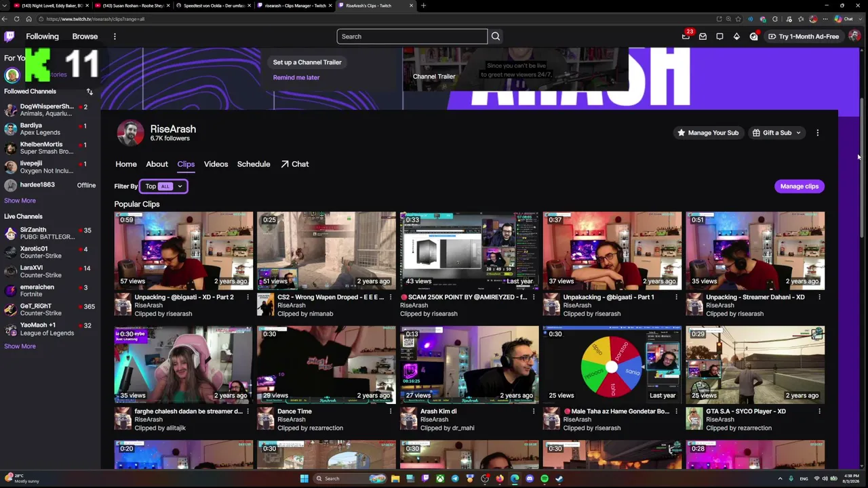The height and width of the screenshot is (488, 868).
Task: Select the Clips tab
Action: (186, 164)
